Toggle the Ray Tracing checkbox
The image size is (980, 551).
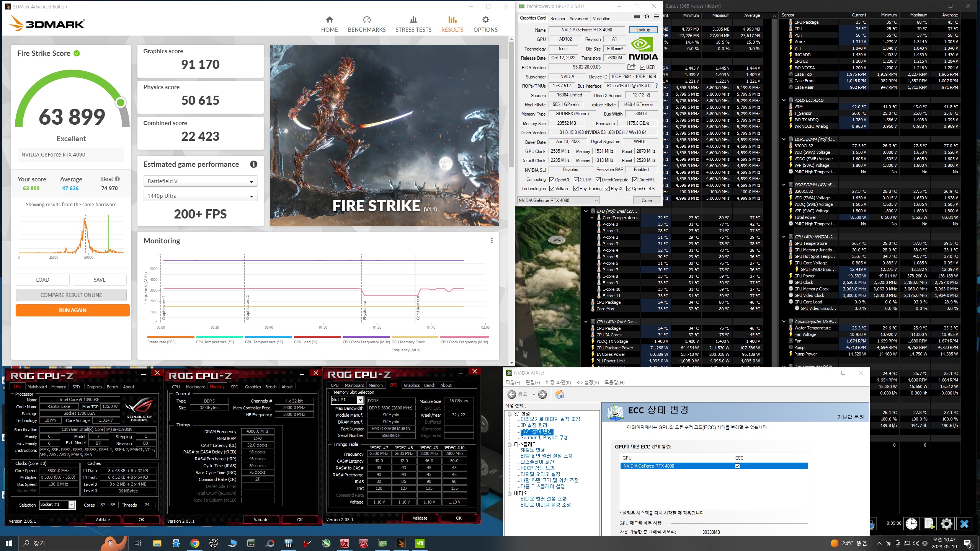576,188
